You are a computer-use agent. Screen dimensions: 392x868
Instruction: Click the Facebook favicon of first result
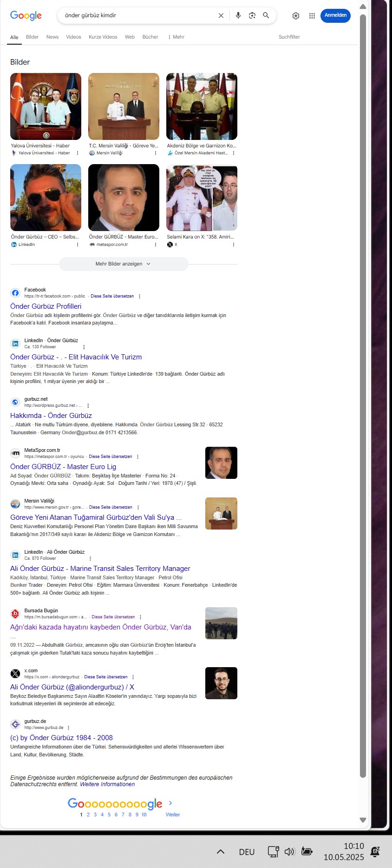click(x=15, y=293)
